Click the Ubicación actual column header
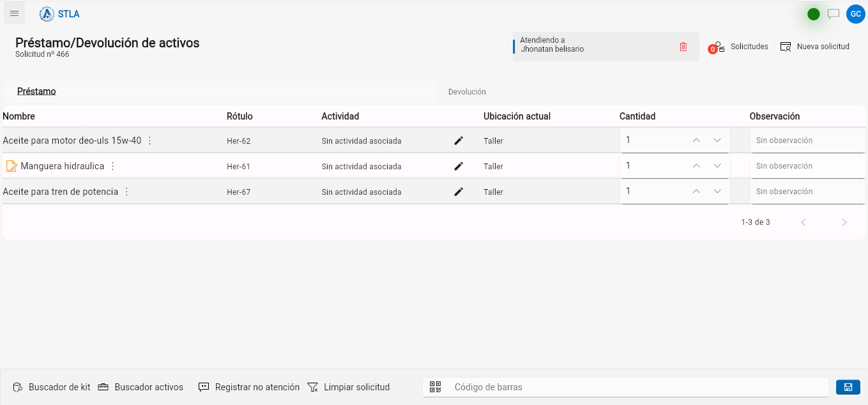The width and height of the screenshot is (868, 405). (517, 116)
